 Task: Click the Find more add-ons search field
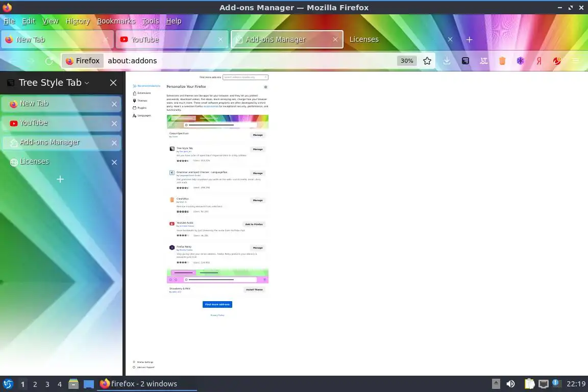245,77
